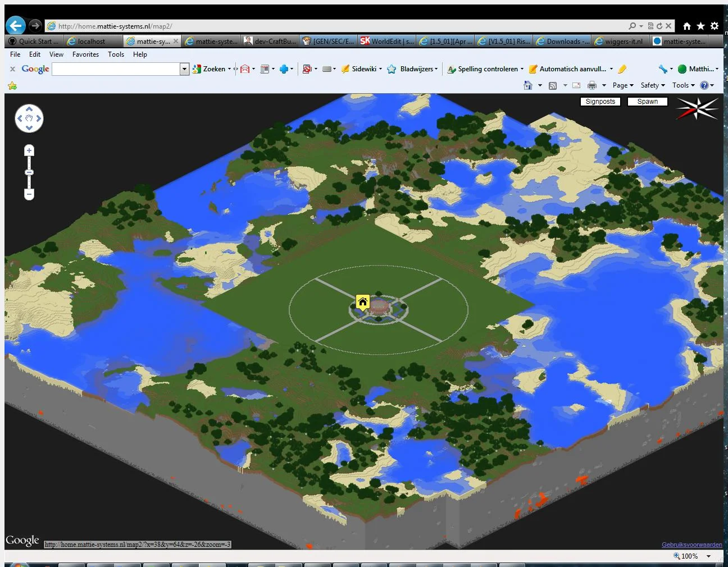Switch to the wiggers-it.nl tab
728x567 pixels.
[x=620, y=41]
